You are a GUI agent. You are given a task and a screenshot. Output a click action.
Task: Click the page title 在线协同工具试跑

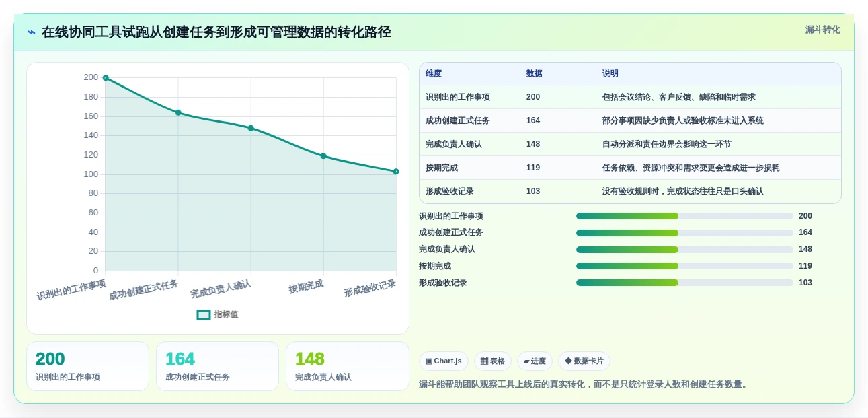[x=216, y=32]
